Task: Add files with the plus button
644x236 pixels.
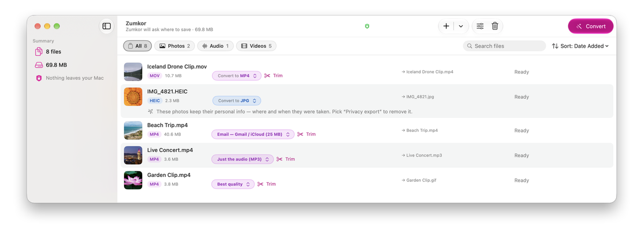Action: [446, 26]
